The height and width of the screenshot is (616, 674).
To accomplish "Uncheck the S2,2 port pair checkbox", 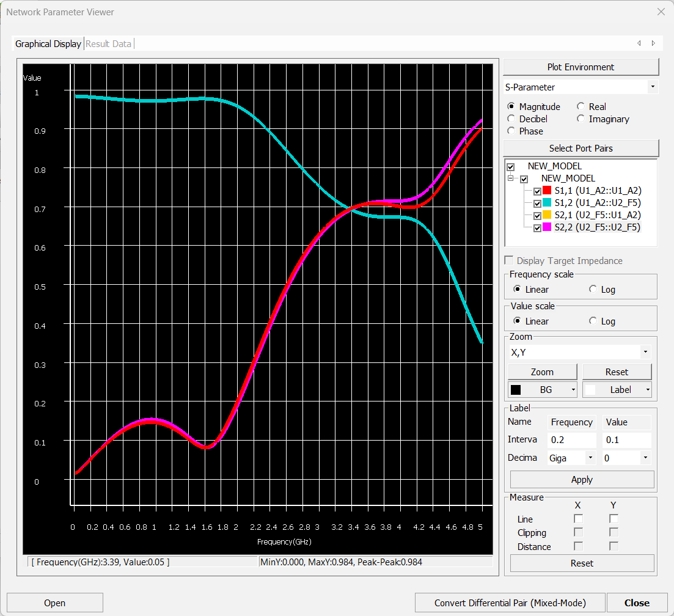I will [537, 228].
